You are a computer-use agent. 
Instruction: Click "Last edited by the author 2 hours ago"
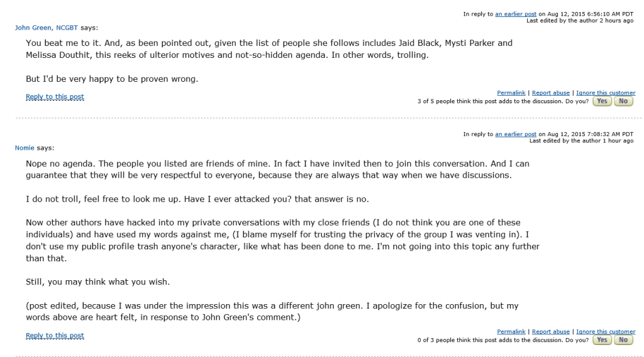click(x=580, y=21)
